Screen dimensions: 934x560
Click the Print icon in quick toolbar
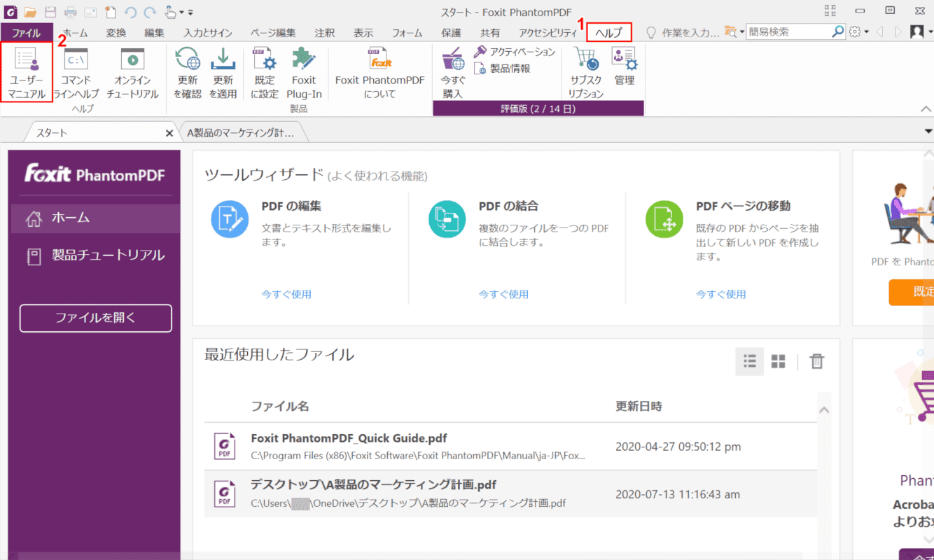coord(71,12)
